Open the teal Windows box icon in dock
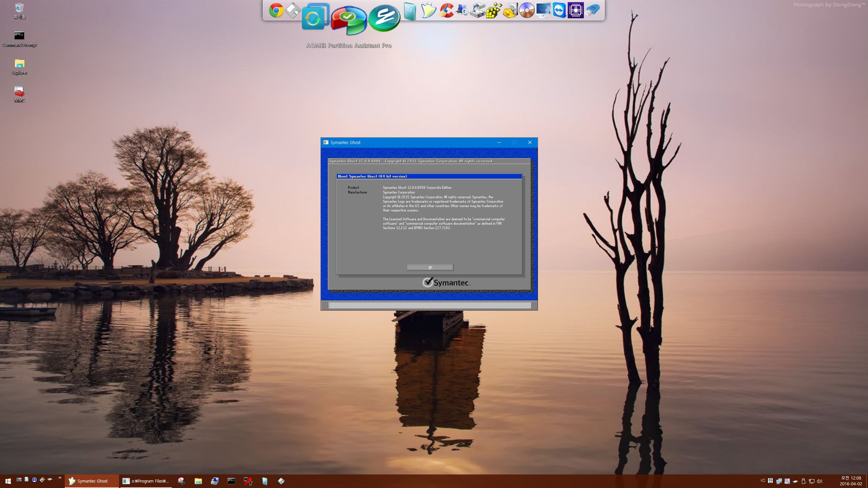 coord(410,12)
